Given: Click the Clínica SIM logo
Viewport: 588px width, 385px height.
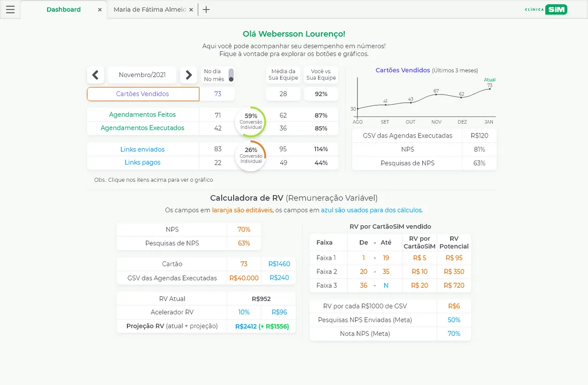Looking at the screenshot, I should 546,9.
